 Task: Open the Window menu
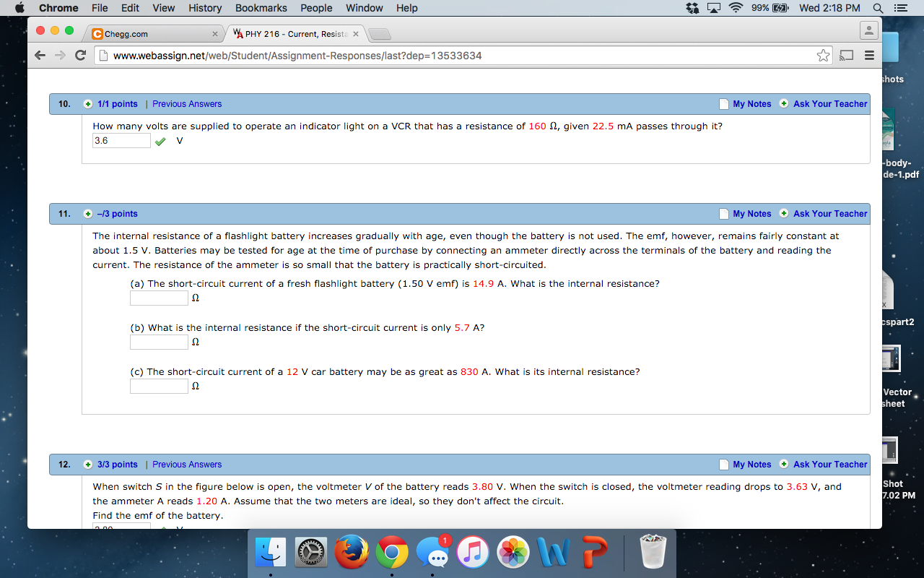click(365, 8)
